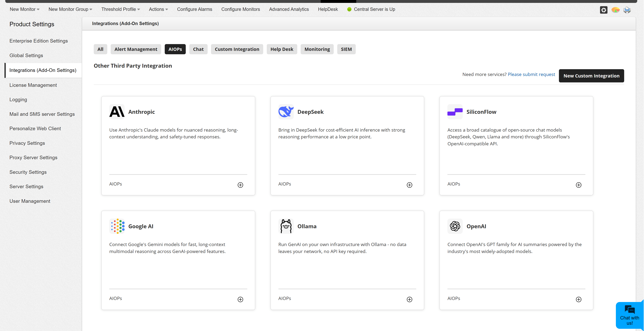This screenshot has height=331, width=644.
Task: Open the Actions dropdown menu
Action: (x=158, y=9)
